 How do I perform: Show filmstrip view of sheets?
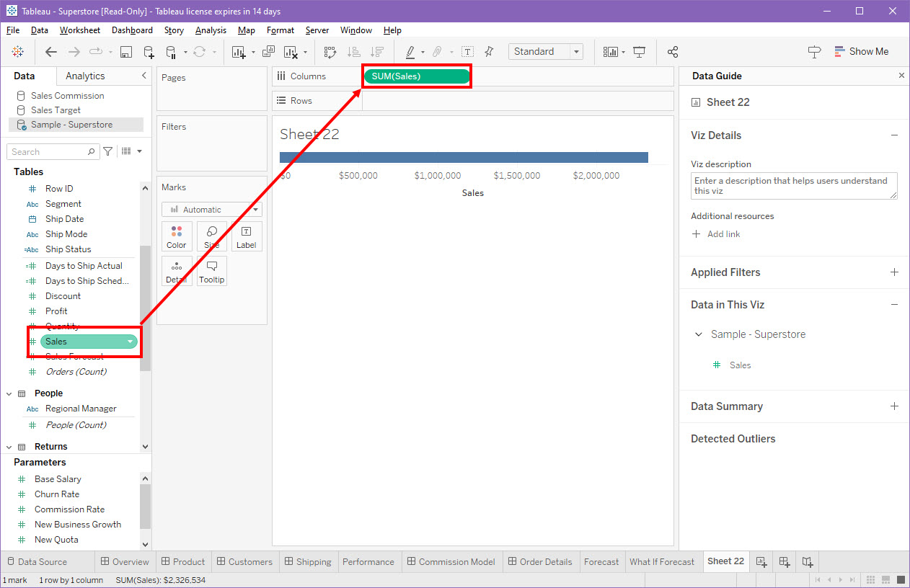[x=885, y=579]
